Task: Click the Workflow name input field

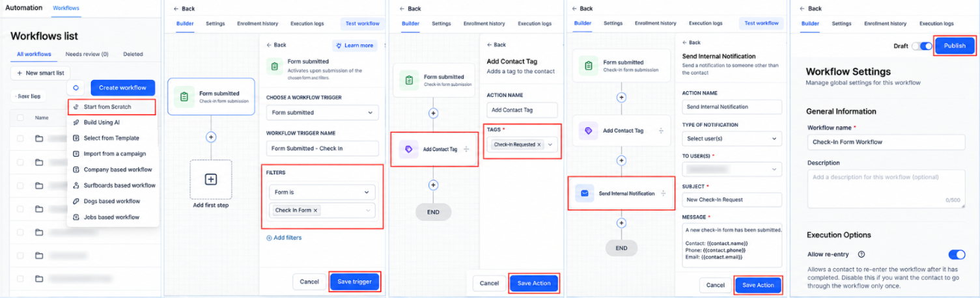Action: [x=886, y=142]
